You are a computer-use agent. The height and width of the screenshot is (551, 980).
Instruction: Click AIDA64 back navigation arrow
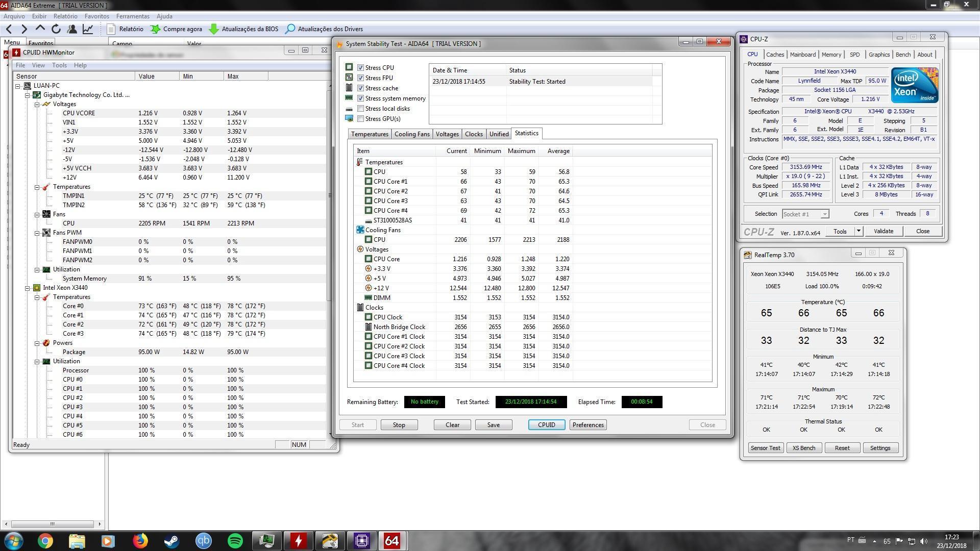tap(9, 29)
